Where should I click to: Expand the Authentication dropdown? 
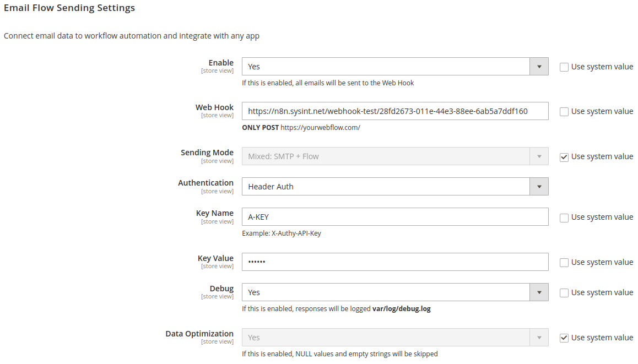tap(395, 187)
